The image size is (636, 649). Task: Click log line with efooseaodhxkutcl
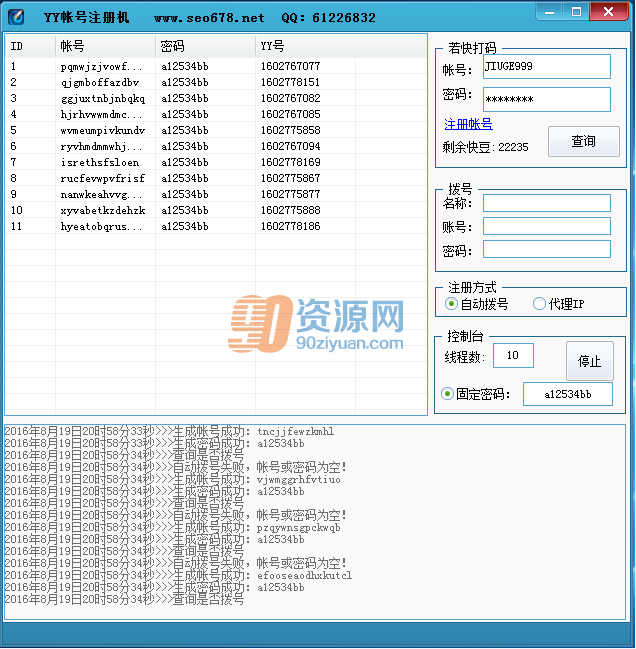(178, 575)
